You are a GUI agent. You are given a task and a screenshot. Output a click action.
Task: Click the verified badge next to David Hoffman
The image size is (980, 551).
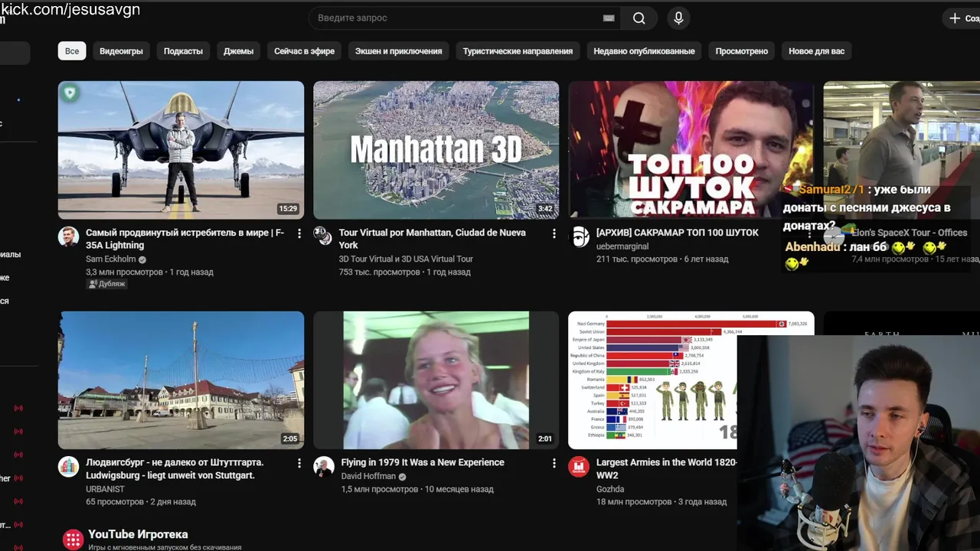click(403, 476)
